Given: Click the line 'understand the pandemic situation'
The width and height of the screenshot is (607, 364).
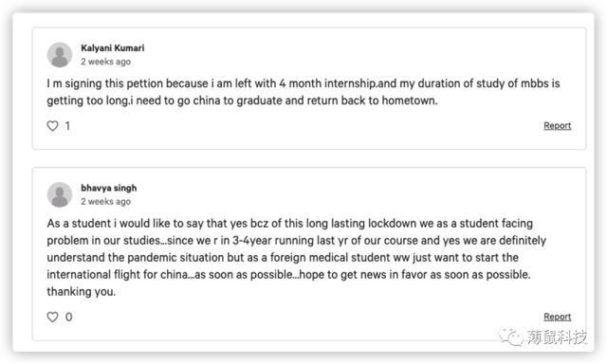Looking at the screenshot, I should coord(283,258).
